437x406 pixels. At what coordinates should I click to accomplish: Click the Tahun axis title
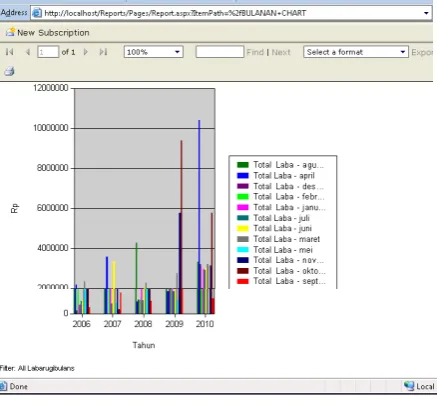144,345
